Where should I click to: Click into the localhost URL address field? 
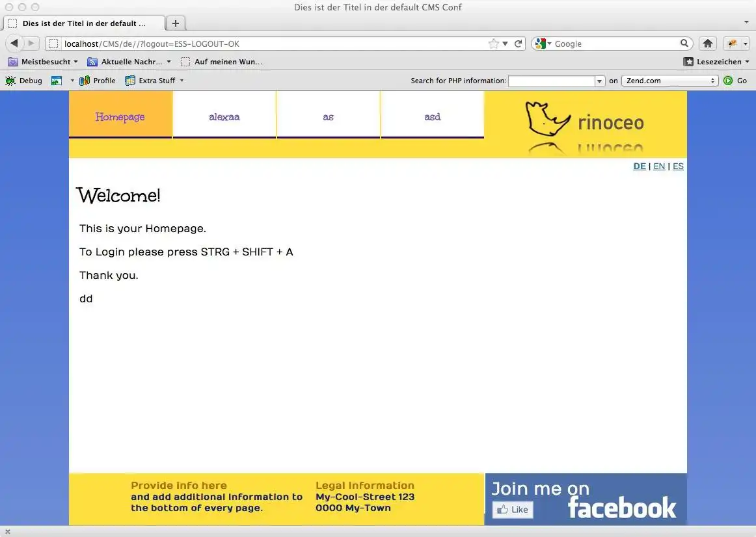[x=275, y=44]
